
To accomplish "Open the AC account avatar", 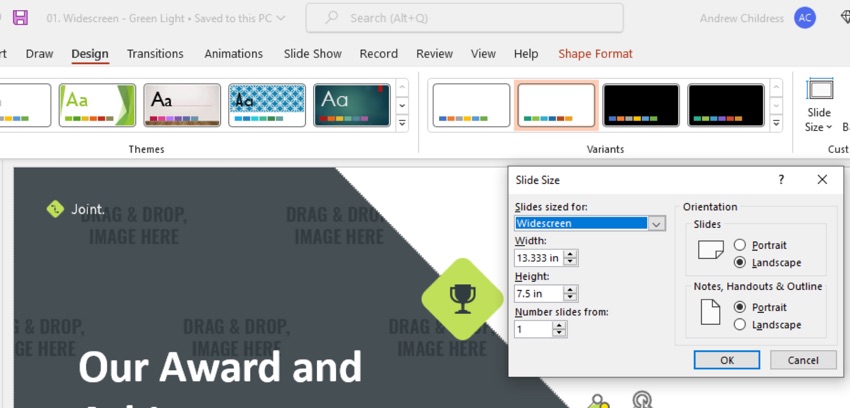I will click(x=805, y=18).
